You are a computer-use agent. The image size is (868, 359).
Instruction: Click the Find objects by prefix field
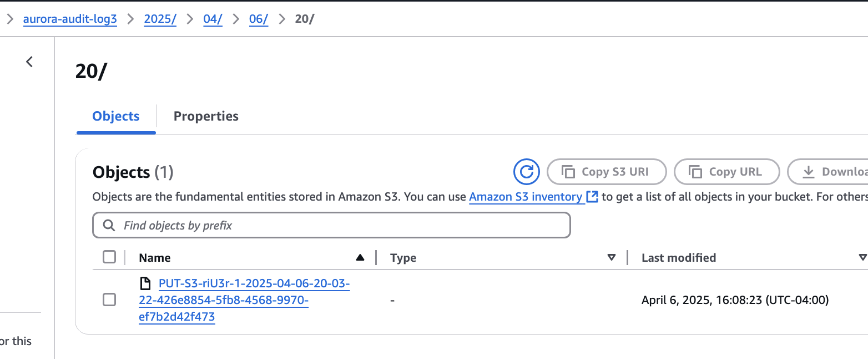point(331,225)
